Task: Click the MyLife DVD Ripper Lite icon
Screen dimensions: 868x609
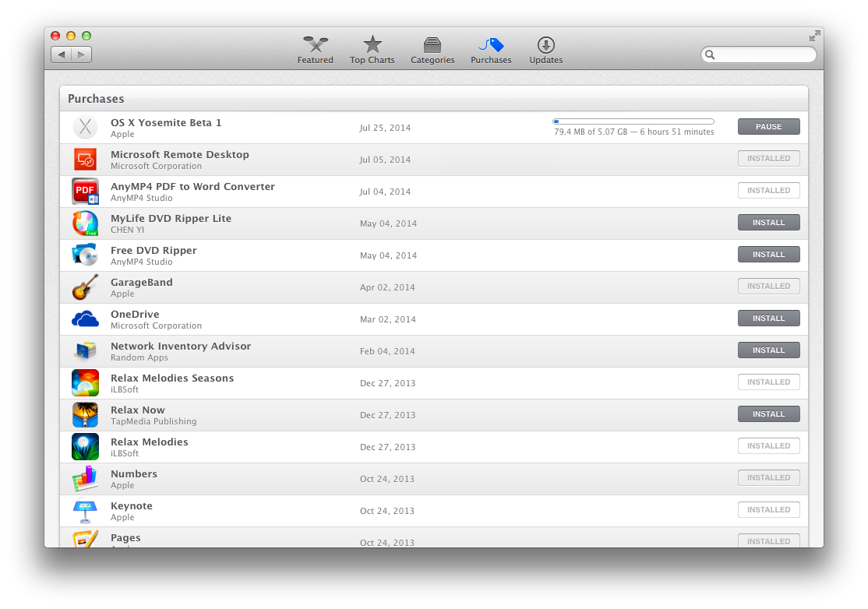Action: (85, 224)
